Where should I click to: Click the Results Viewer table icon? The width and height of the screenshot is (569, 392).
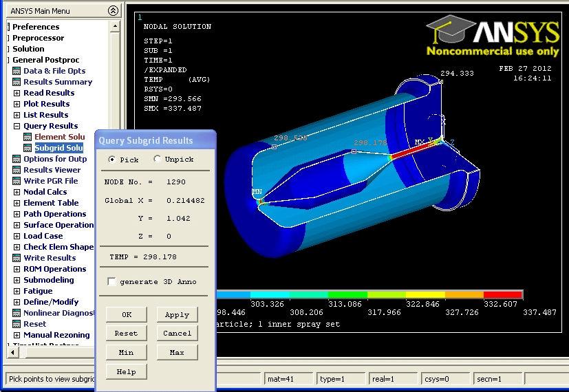pos(17,170)
